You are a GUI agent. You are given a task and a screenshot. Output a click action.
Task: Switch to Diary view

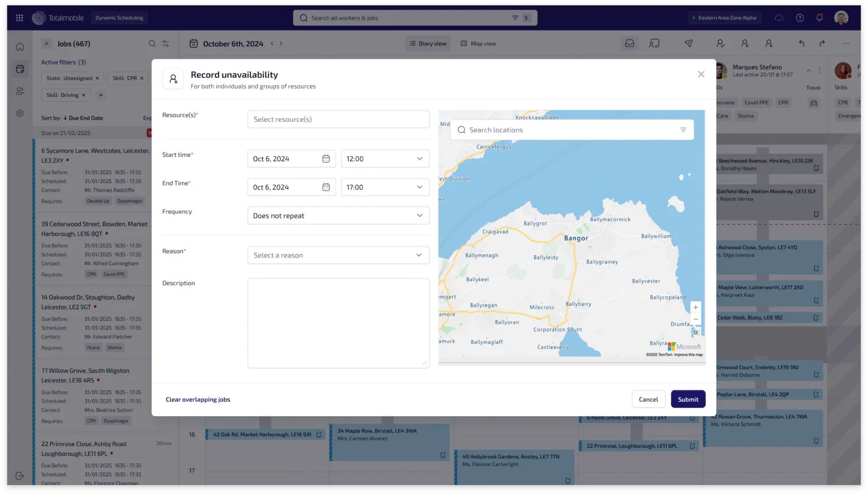[428, 43]
